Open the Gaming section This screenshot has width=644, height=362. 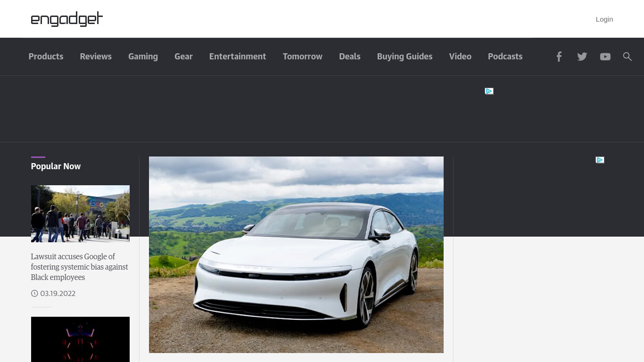[x=143, y=57]
